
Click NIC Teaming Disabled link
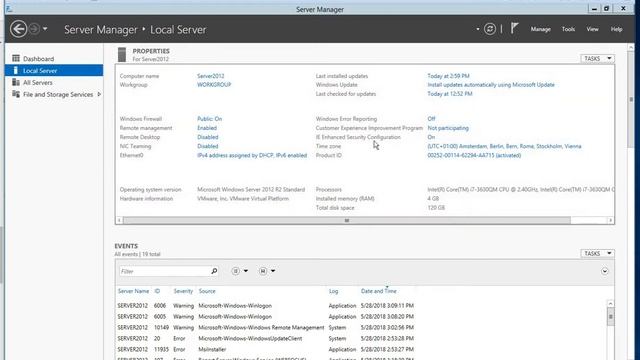(208, 146)
